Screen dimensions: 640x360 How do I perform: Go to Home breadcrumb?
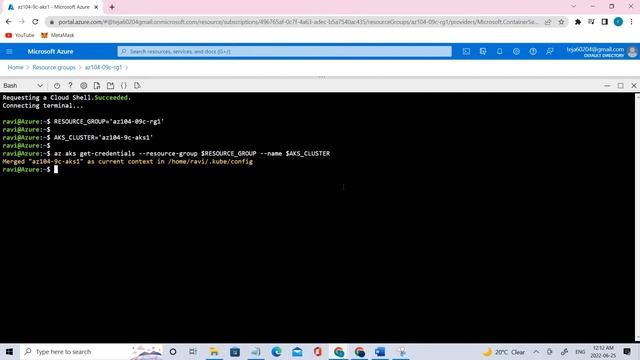[16, 67]
